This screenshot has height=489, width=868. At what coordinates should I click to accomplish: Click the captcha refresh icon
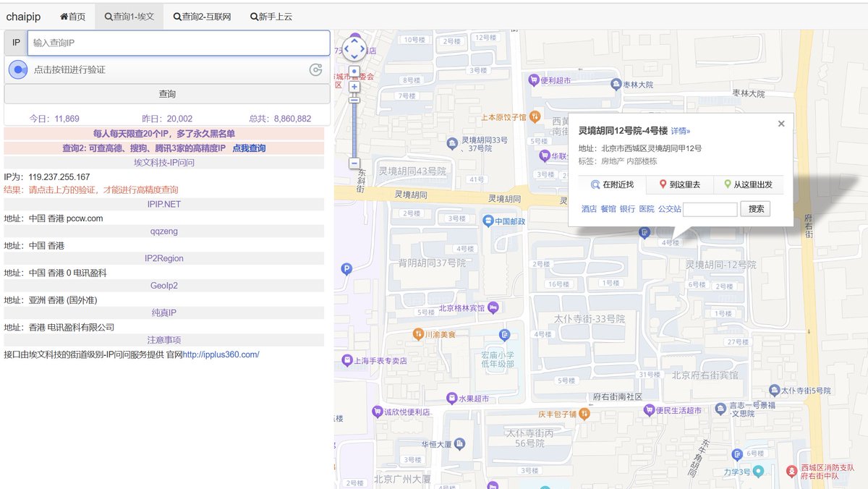click(315, 70)
